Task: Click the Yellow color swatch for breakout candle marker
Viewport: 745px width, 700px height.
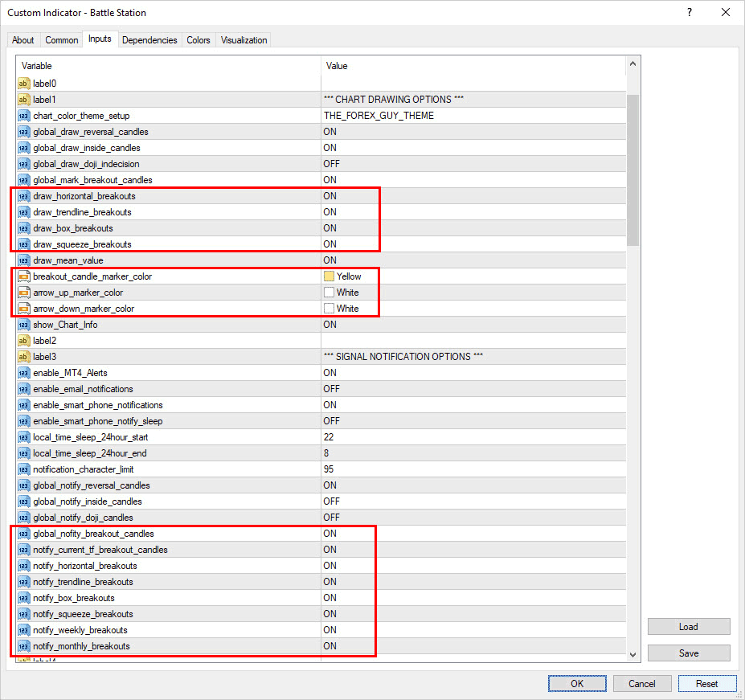Action: point(329,276)
